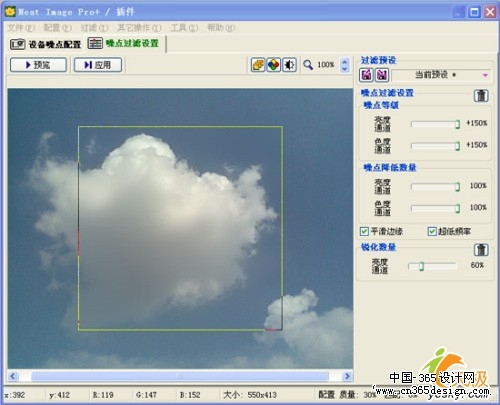Viewport: 500px width, 405px height.
Task: Click the 锐化数量 亮度通道 slider handle
Action: [421, 266]
